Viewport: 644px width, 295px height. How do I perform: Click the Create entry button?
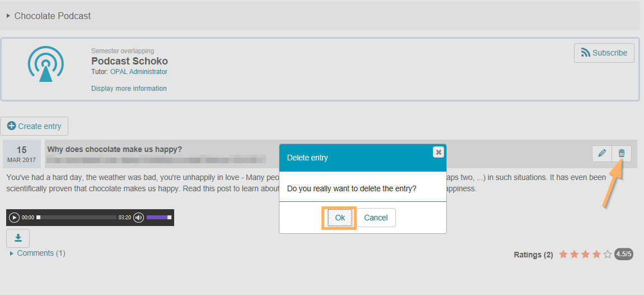pyautogui.click(x=34, y=126)
